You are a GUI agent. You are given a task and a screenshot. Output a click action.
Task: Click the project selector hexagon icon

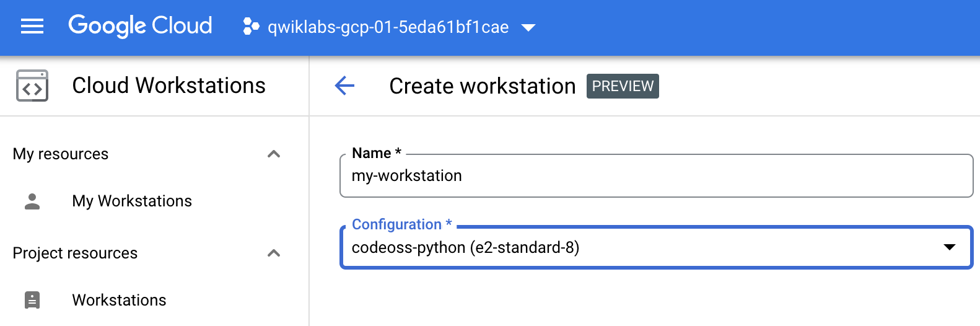click(x=251, y=27)
